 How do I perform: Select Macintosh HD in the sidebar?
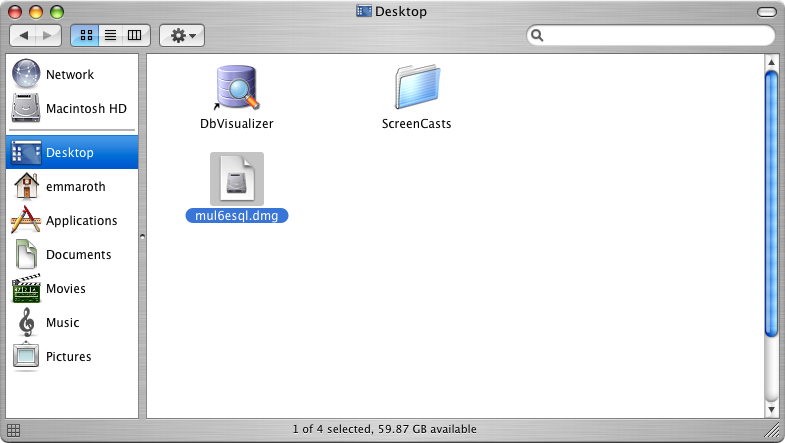click(x=72, y=108)
